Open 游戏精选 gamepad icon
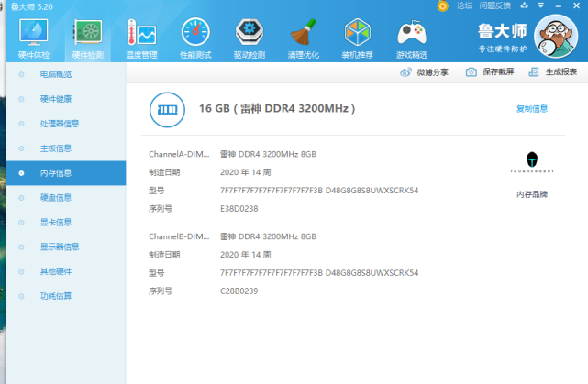 point(412,39)
